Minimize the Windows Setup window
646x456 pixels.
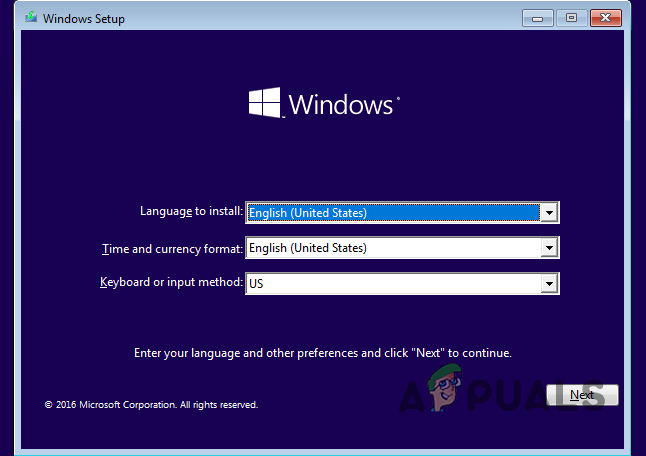tap(537, 18)
